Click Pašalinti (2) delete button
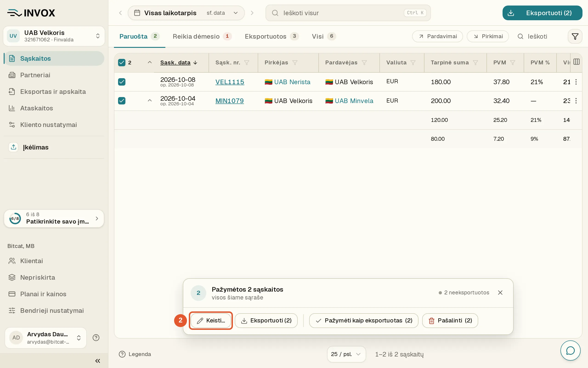588x368 pixels. pos(450,321)
